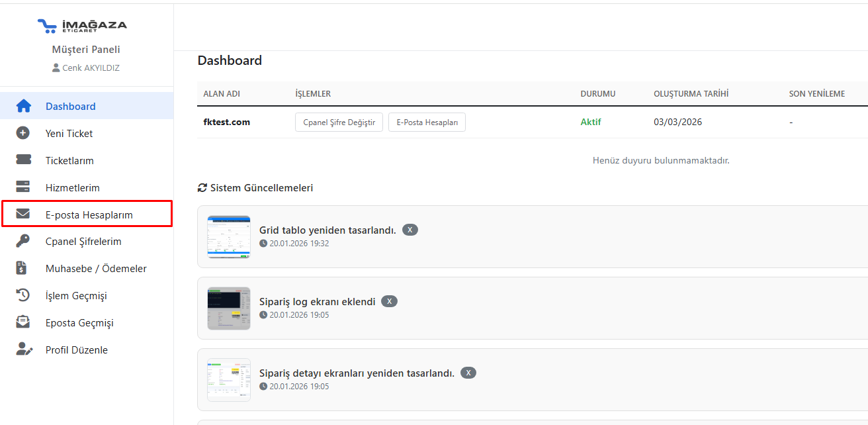This screenshot has height=425, width=868.
Task: Go to the İşlem Geçmişi menu item
Action: tap(76, 296)
